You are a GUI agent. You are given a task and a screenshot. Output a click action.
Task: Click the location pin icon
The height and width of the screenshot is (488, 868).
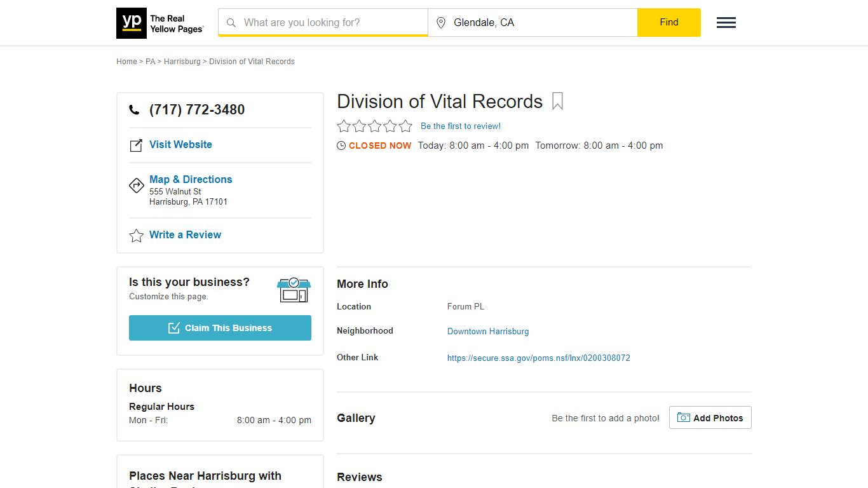[x=441, y=23]
